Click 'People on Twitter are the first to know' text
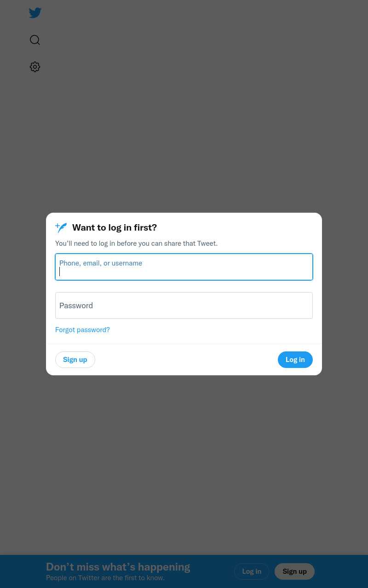This screenshot has height=588, width=368. coord(105,578)
